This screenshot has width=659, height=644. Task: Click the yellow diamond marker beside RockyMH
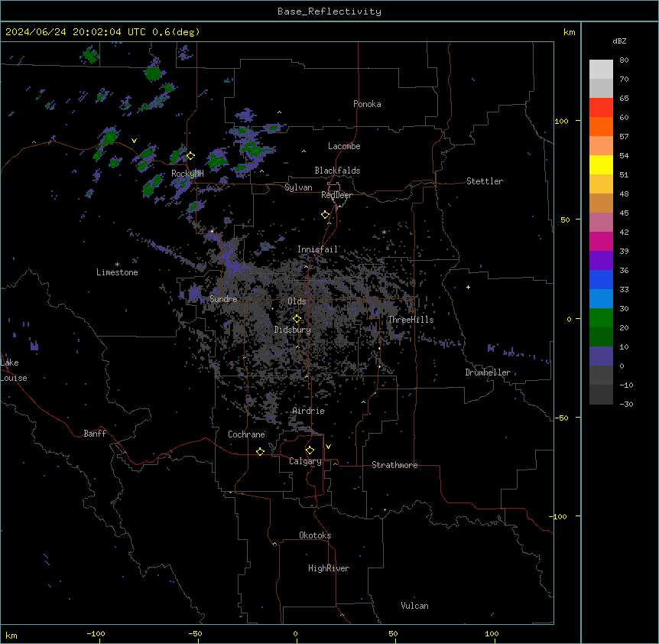point(190,156)
